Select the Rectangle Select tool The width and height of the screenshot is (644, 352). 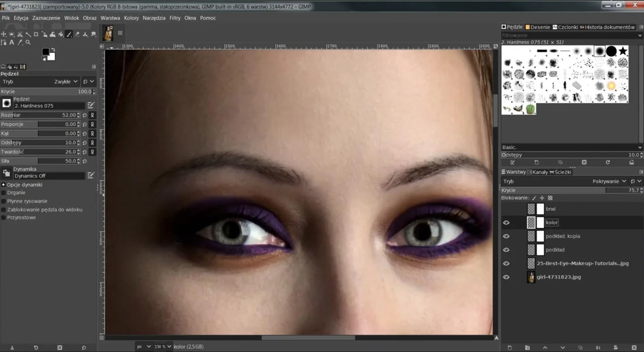[11, 34]
